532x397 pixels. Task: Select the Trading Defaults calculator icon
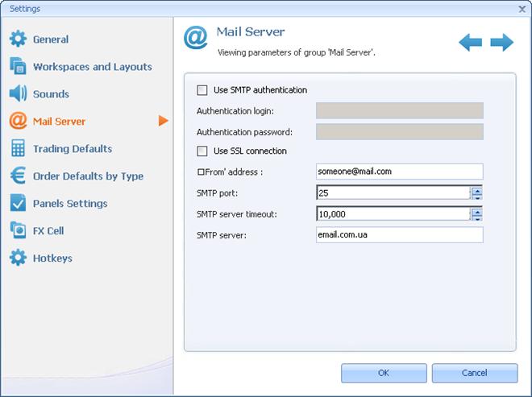pyautogui.click(x=18, y=148)
